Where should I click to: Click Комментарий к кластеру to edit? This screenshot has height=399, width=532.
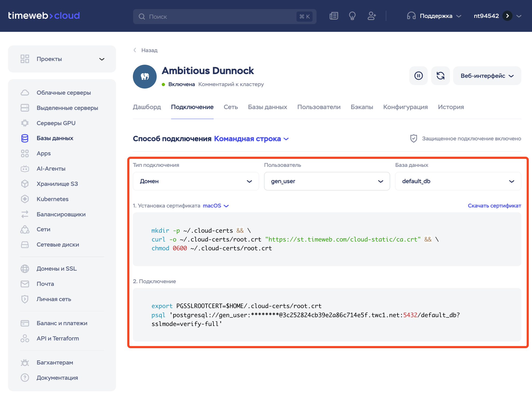click(231, 84)
